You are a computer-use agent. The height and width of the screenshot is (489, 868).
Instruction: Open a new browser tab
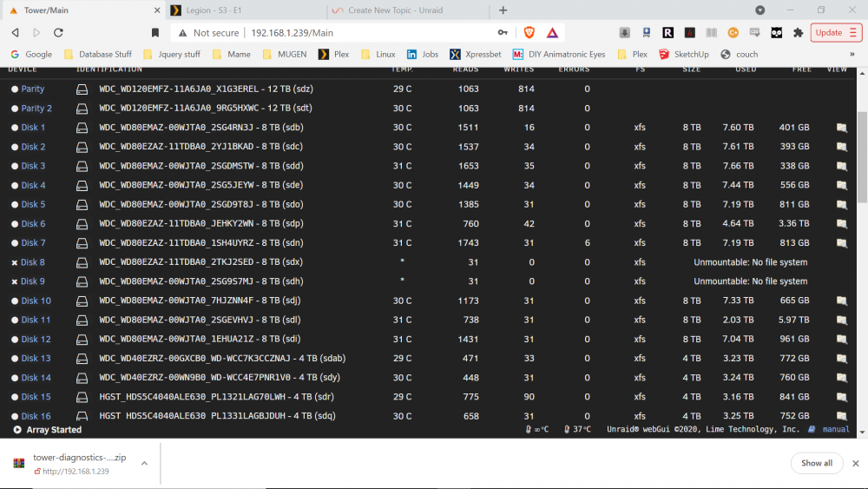[x=503, y=10]
